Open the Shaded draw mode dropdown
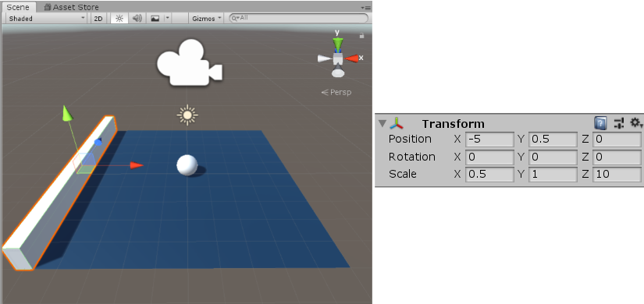Viewport: 644px width, 304px height. point(47,18)
